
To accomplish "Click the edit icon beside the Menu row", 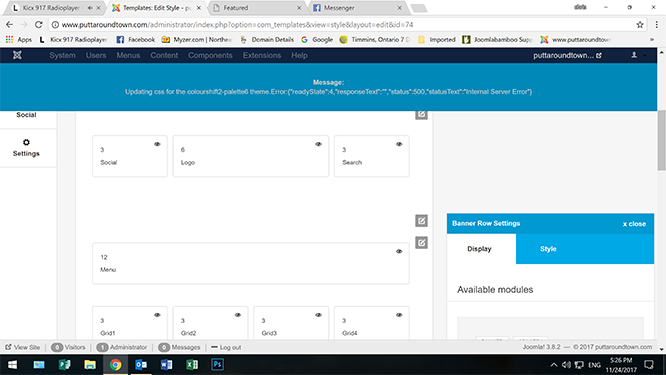I will [421, 243].
